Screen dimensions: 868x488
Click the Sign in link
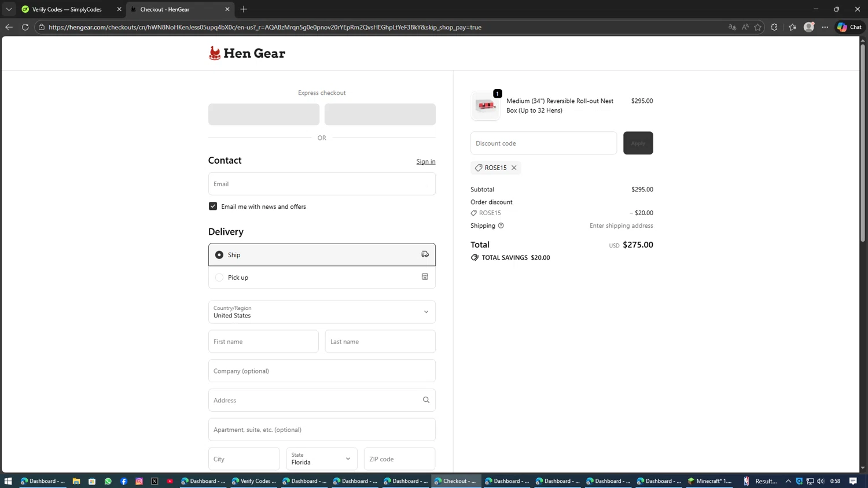coord(426,161)
